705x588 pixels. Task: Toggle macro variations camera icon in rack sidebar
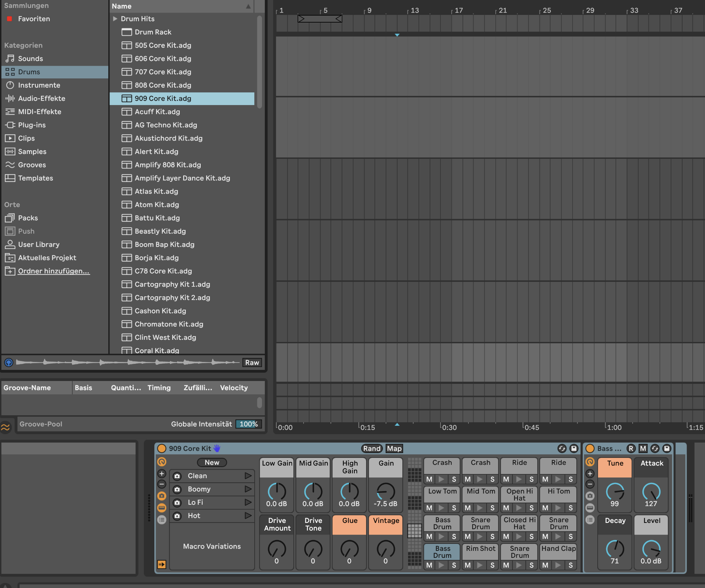point(161,496)
